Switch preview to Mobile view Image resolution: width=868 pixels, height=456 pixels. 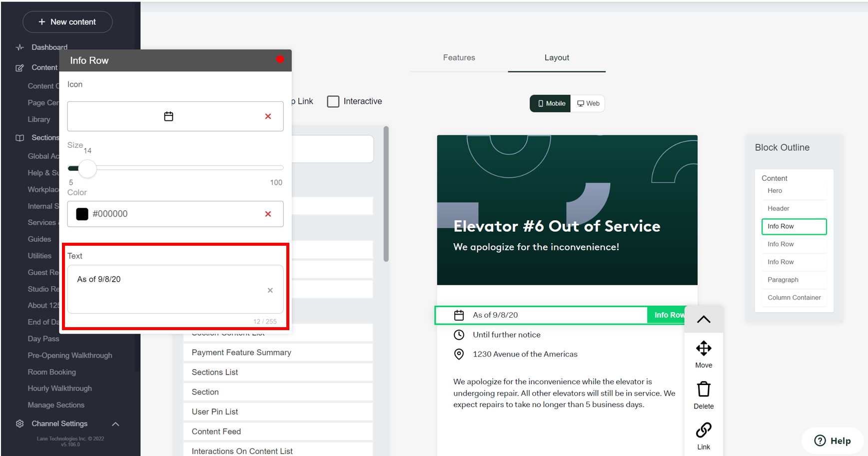pos(551,103)
